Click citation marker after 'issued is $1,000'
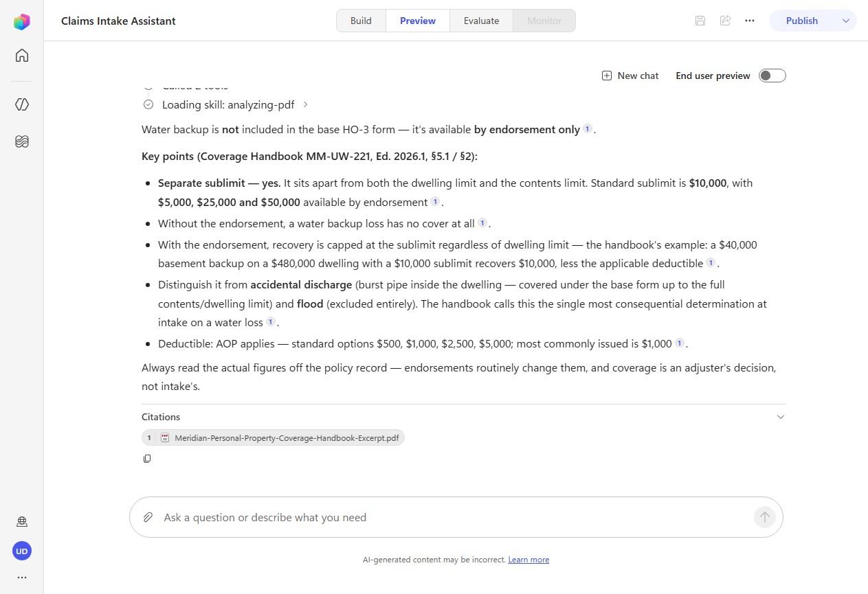 pyautogui.click(x=679, y=343)
